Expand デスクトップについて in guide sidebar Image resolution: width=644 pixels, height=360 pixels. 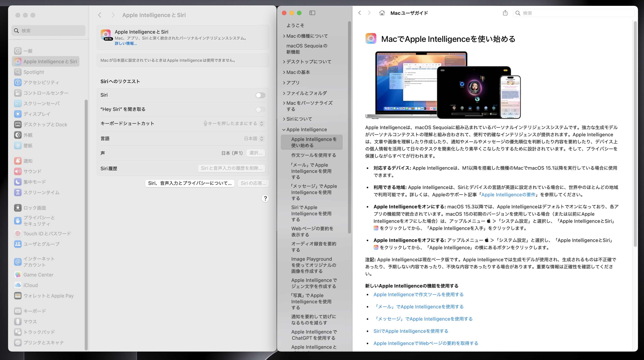click(x=284, y=62)
